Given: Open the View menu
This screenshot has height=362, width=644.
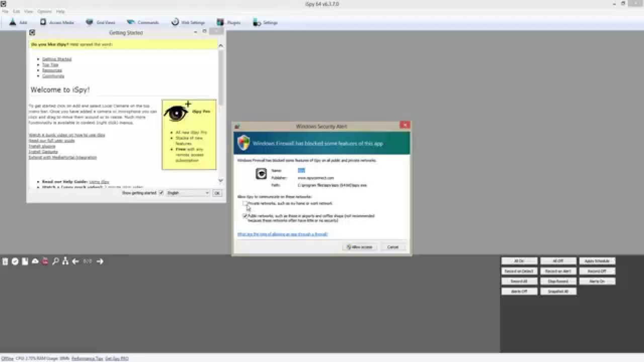Looking at the screenshot, I should pos(29,11).
